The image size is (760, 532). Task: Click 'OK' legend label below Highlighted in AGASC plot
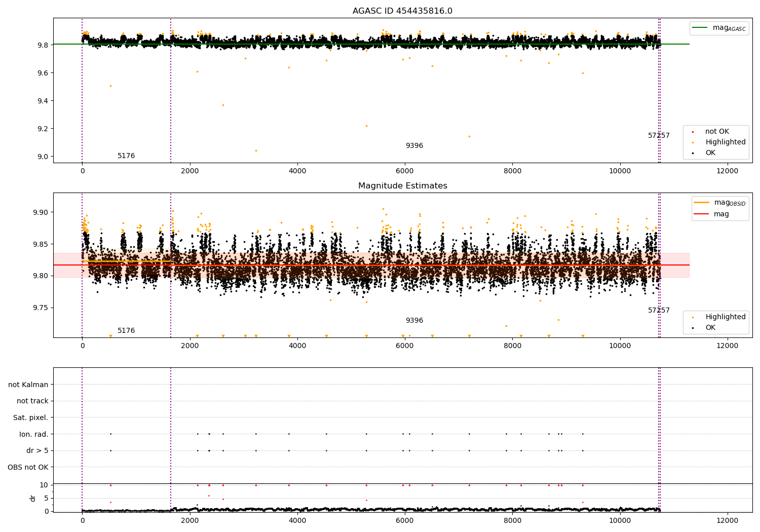click(710, 153)
